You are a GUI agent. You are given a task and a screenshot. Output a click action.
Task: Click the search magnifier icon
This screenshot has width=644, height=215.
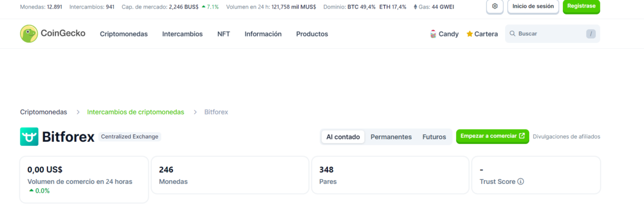513,34
